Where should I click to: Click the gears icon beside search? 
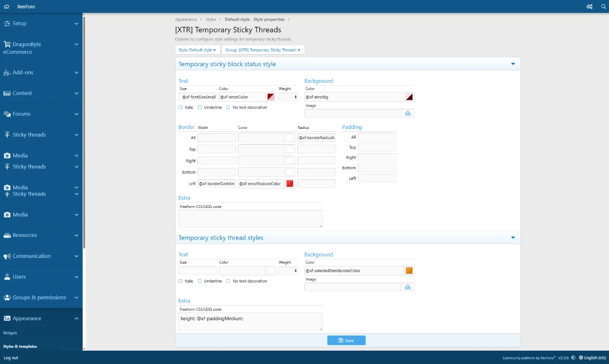(589, 7)
